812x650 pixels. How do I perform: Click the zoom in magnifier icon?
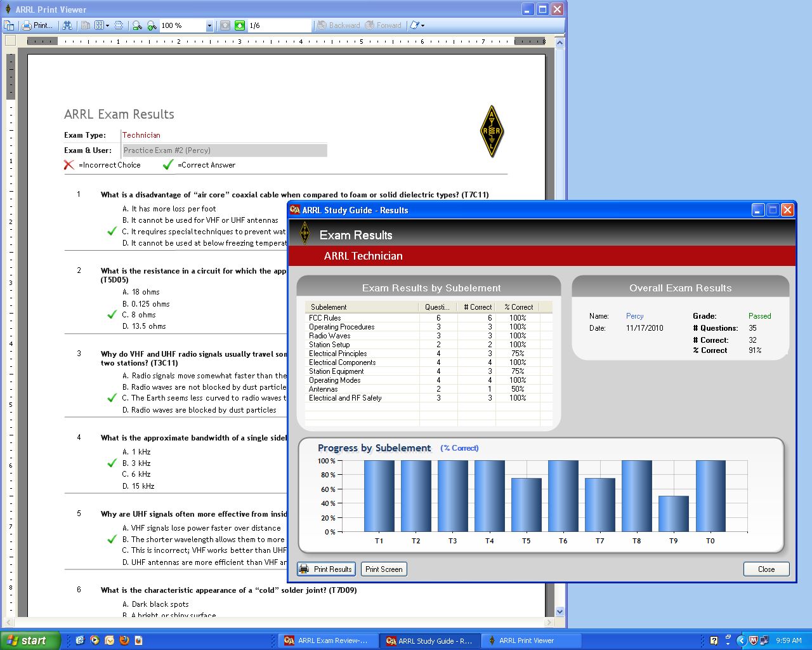point(152,25)
